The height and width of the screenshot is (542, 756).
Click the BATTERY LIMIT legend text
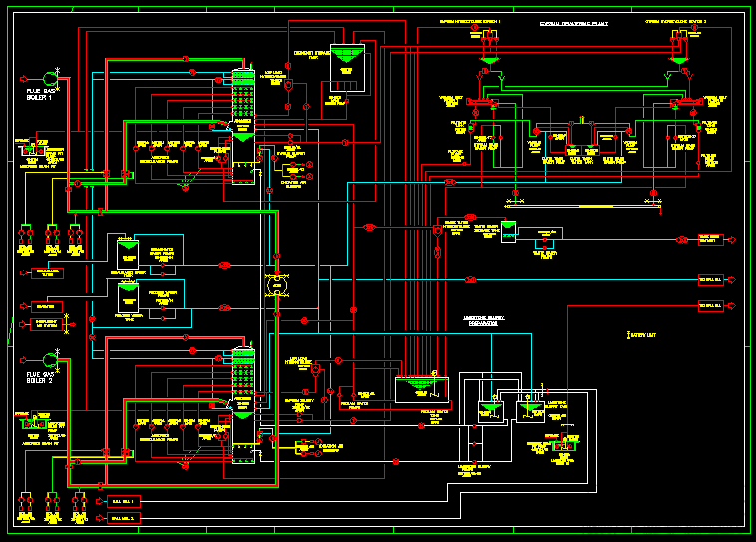click(x=643, y=335)
